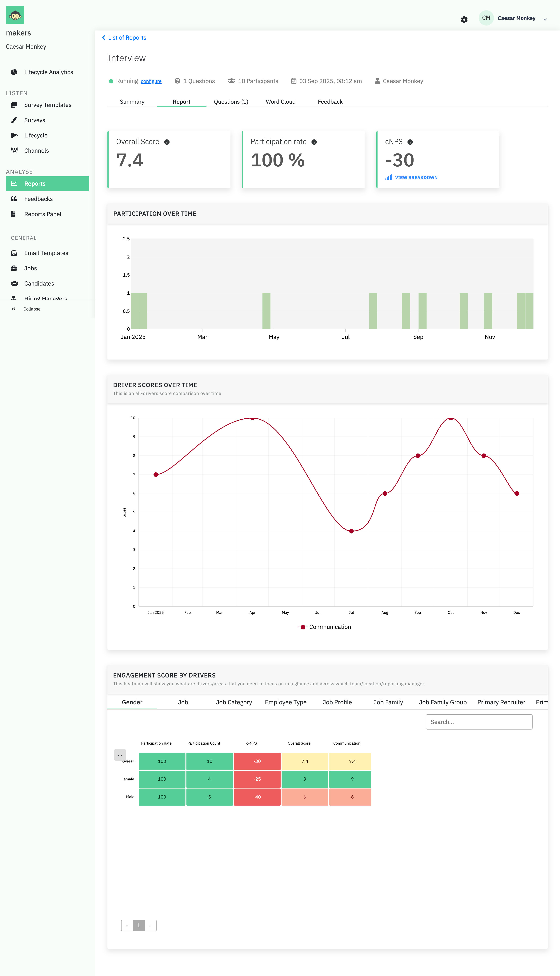Screen dimensions: 560x976
Task: Click the Dec data point at score 6
Action: (517, 493)
